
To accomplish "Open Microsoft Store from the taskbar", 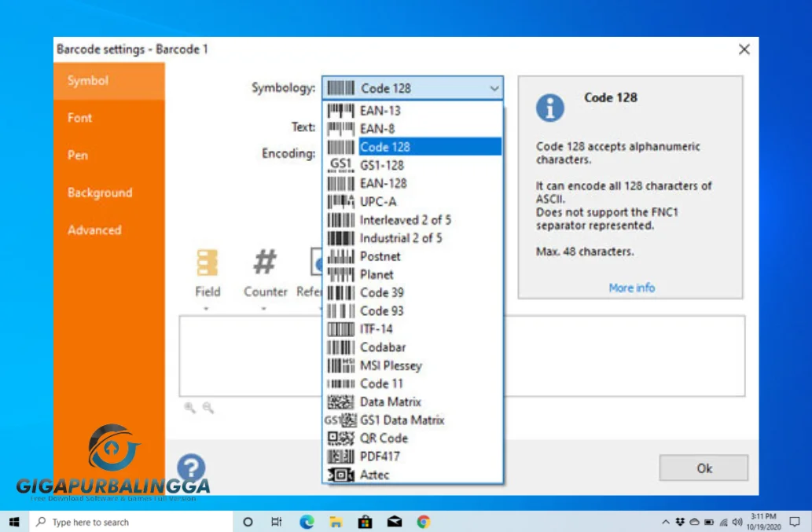I will (365, 522).
